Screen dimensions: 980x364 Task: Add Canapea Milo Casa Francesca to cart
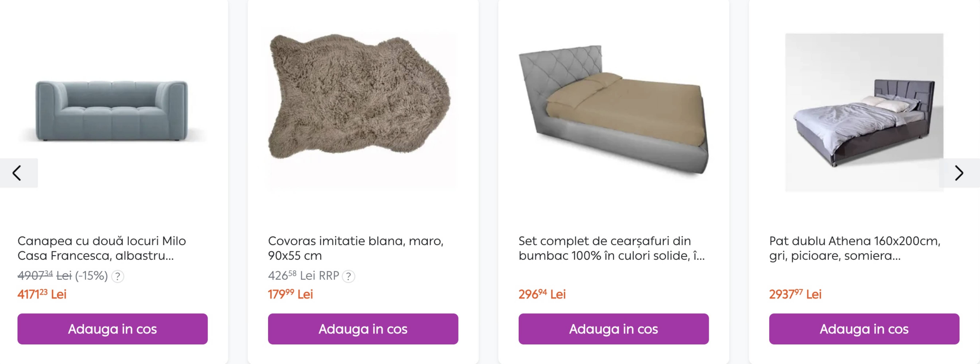point(113,329)
